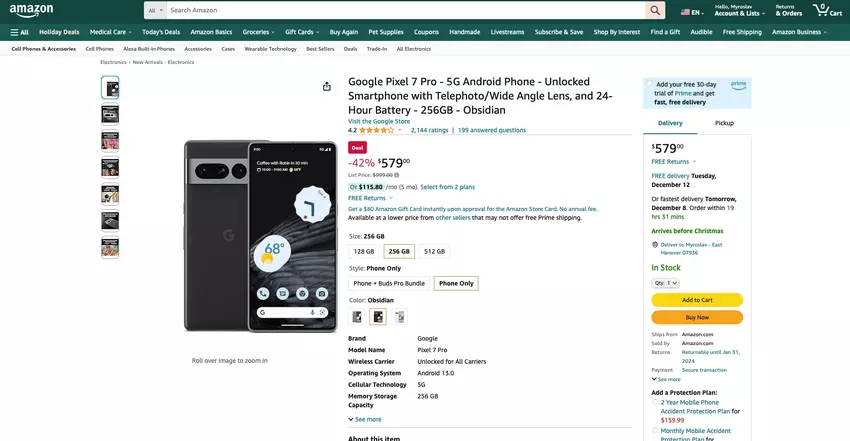Tick the 2 Year Protection Plan checkbox
Screen dimensions: 850x441
656,402
